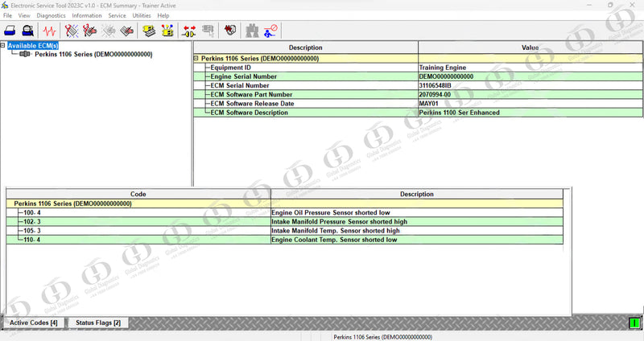
Task: Restore down the Electronic Service Tool window
Action: (x=610, y=6)
